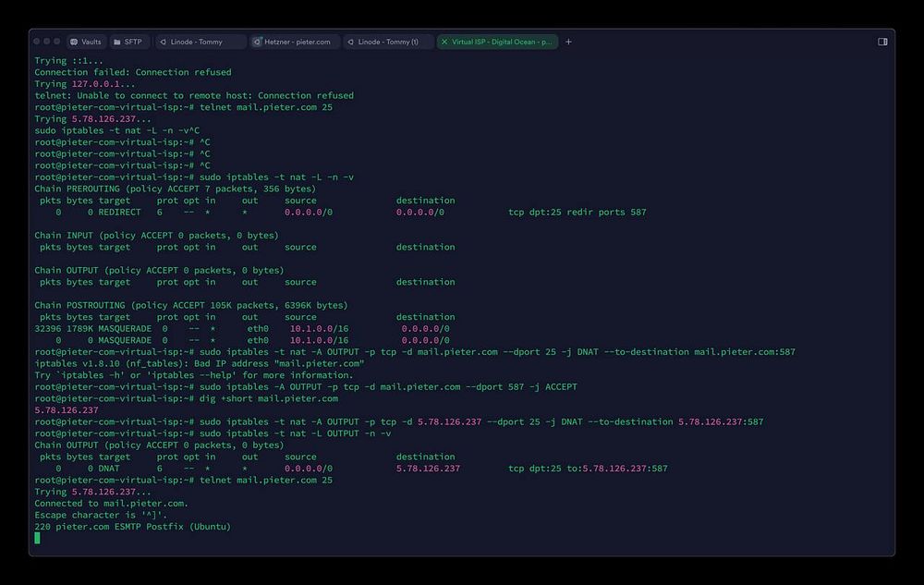This screenshot has height=585, width=924.
Task: Click the 'Try iptables -h' help hint line
Action: pyautogui.click(x=194, y=375)
